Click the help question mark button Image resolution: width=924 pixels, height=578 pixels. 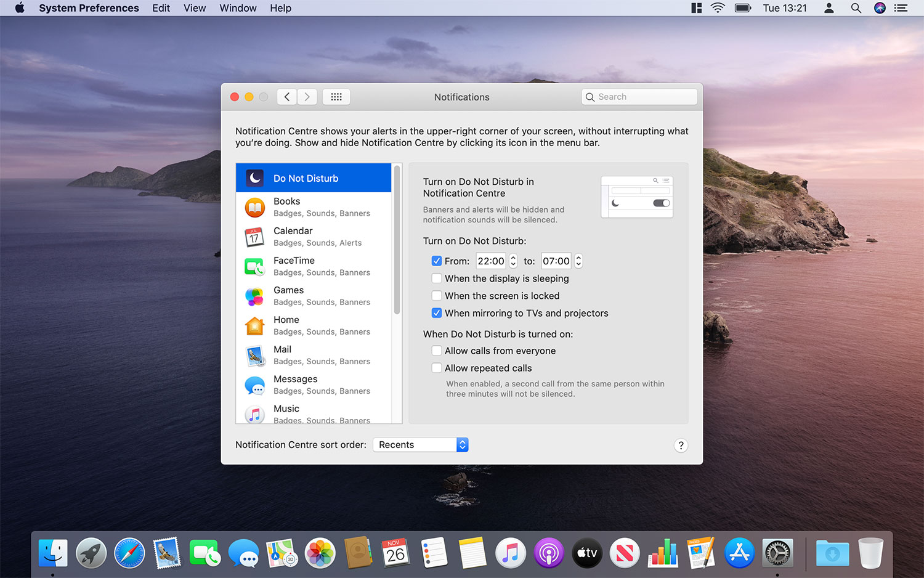tap(681, 445)
